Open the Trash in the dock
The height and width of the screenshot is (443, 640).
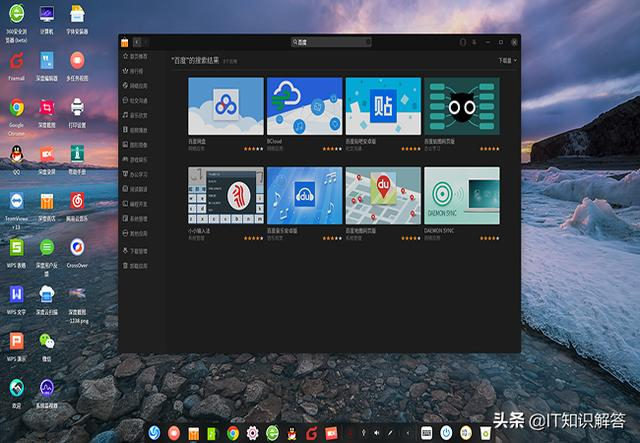point(485,433)
